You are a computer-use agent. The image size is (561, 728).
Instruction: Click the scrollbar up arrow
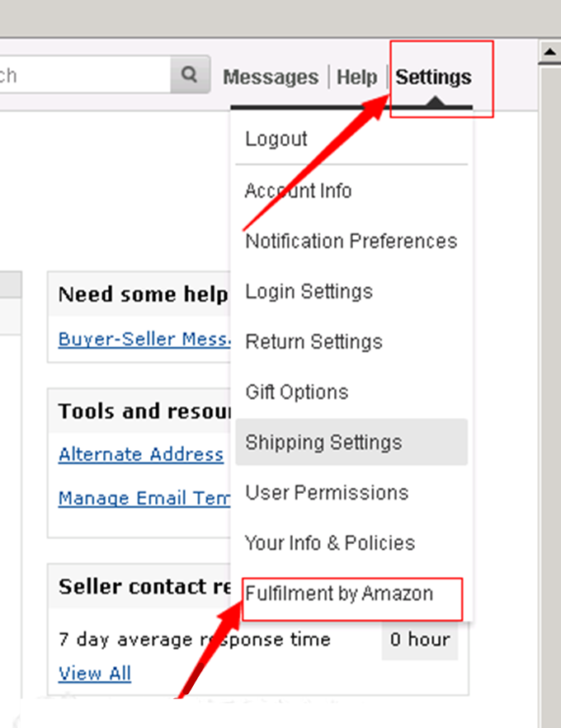pyautogui.click(x=549, y=54)
